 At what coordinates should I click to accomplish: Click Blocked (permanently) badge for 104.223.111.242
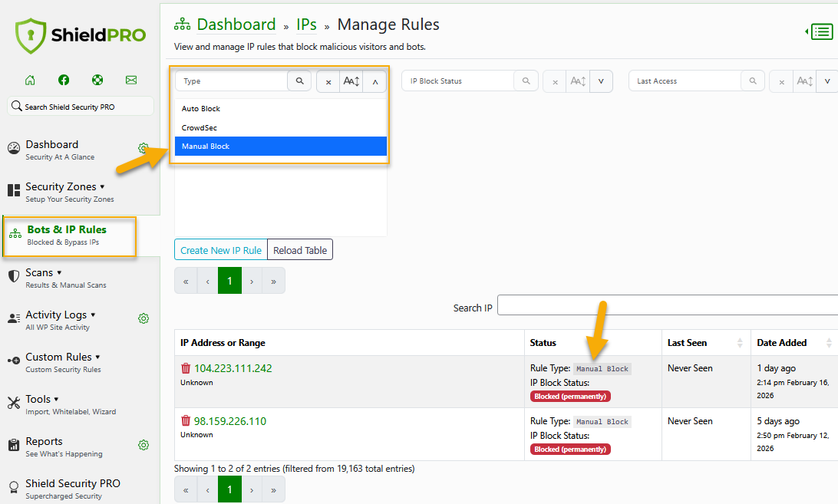pos(570,397)
